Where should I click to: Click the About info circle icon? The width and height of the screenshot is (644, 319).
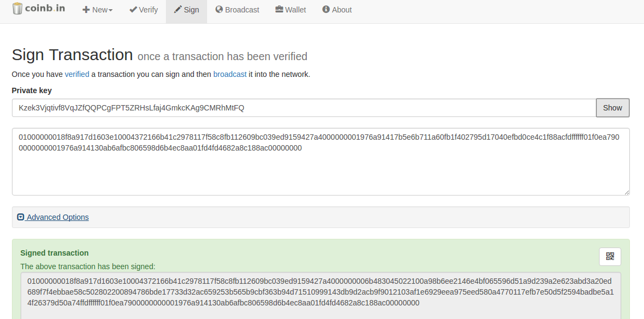pyautogui.click(x=326, y=10)
